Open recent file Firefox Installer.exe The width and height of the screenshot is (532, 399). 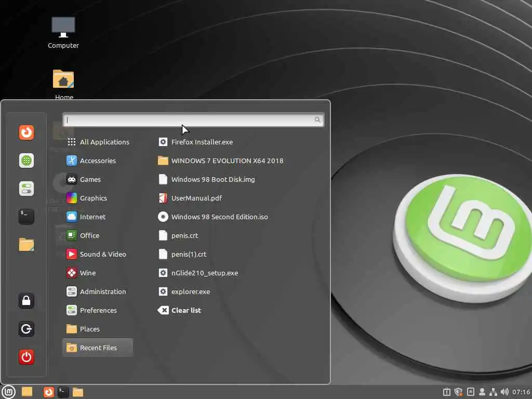coord(195,142)
